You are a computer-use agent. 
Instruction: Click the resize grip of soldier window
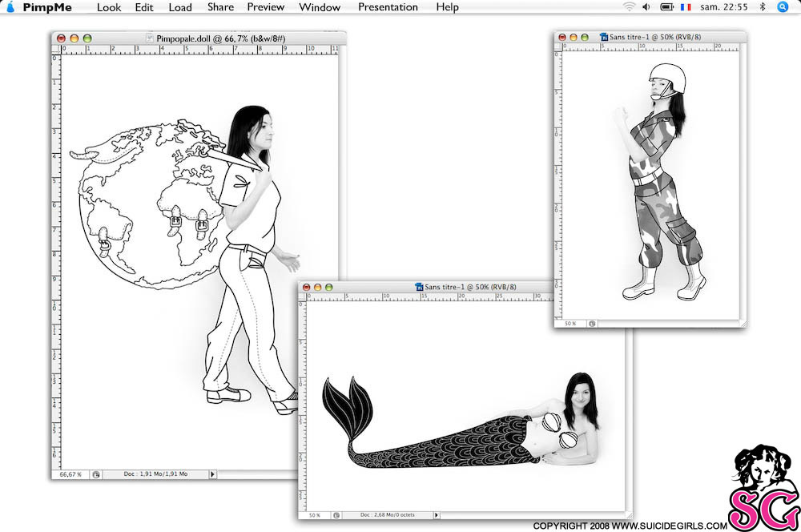(x=743, y=324)
